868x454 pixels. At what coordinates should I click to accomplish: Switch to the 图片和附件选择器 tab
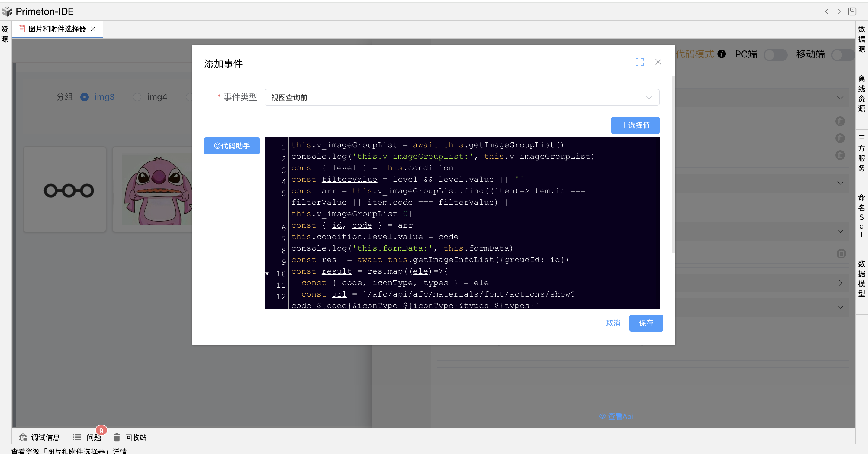click(x=57, y=29)
